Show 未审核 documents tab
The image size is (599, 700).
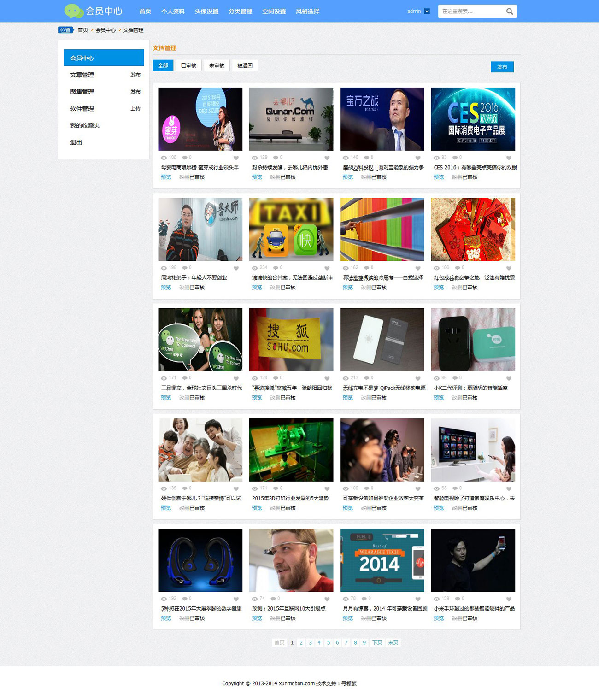pos(217,65)
